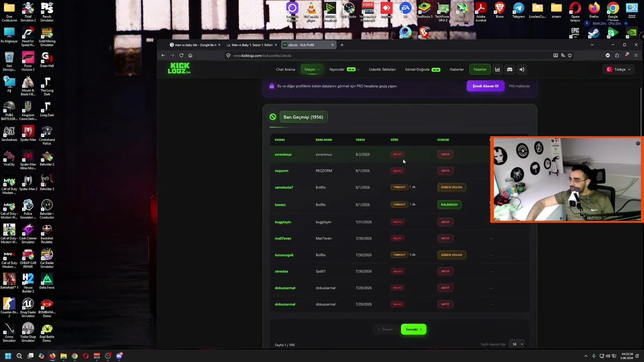Open the Türkçe language selector
The height and width of the screenshot is (362, 644).
coord(618,69)
